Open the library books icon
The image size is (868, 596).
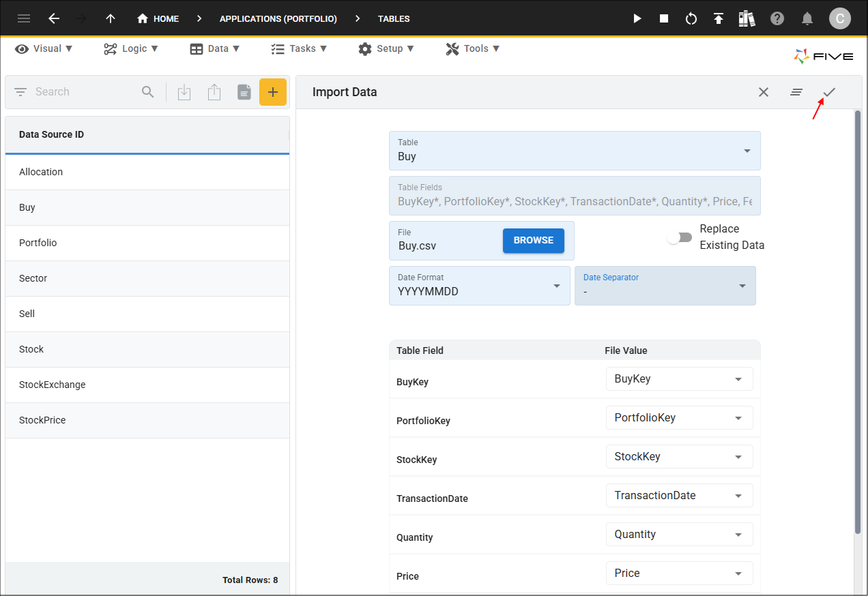pyautogui.click(x=747, y=18)
